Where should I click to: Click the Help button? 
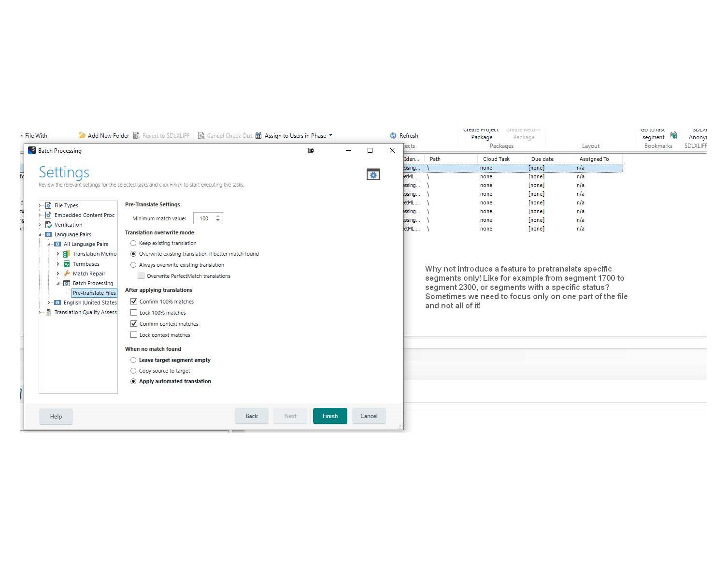pos(56,416)
